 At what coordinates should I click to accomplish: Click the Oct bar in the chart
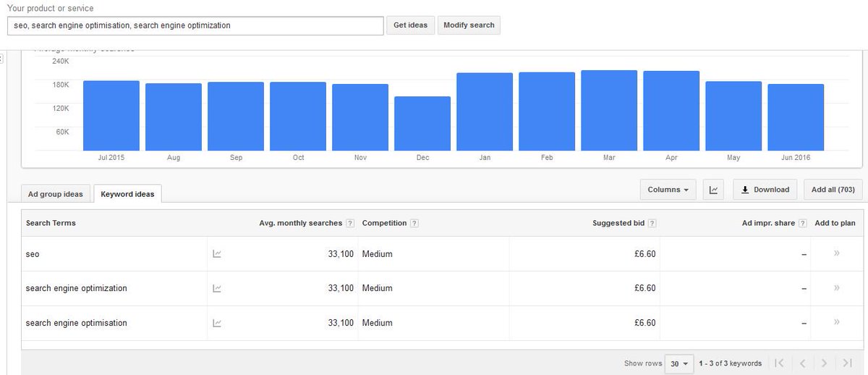[298, 117]
